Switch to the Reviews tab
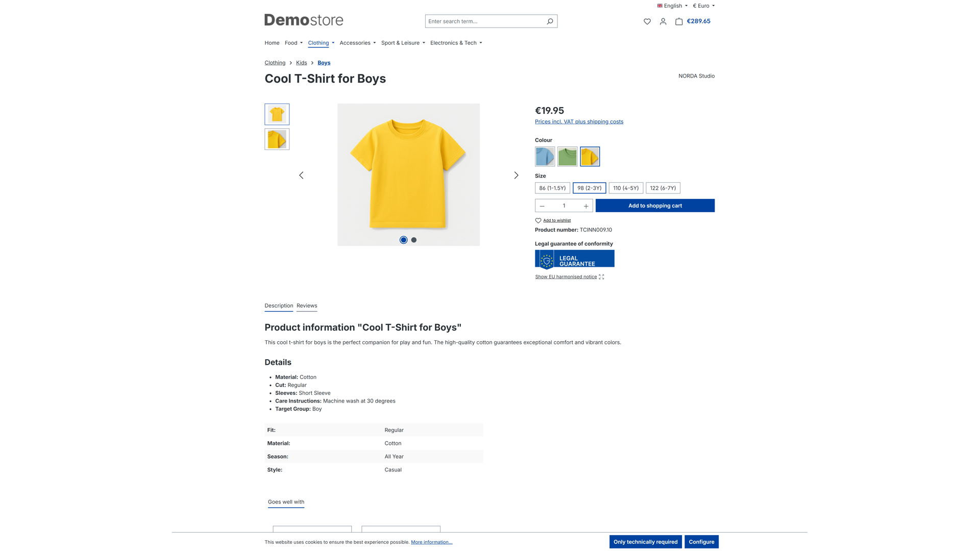Image resolution: width=980 pixels, height=551 pixels. 307,306
